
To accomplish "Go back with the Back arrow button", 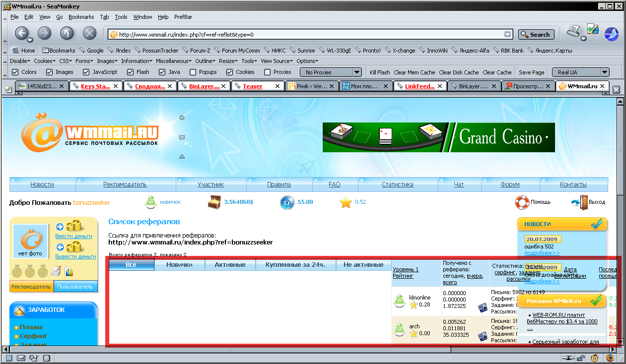I will point(21,33).
